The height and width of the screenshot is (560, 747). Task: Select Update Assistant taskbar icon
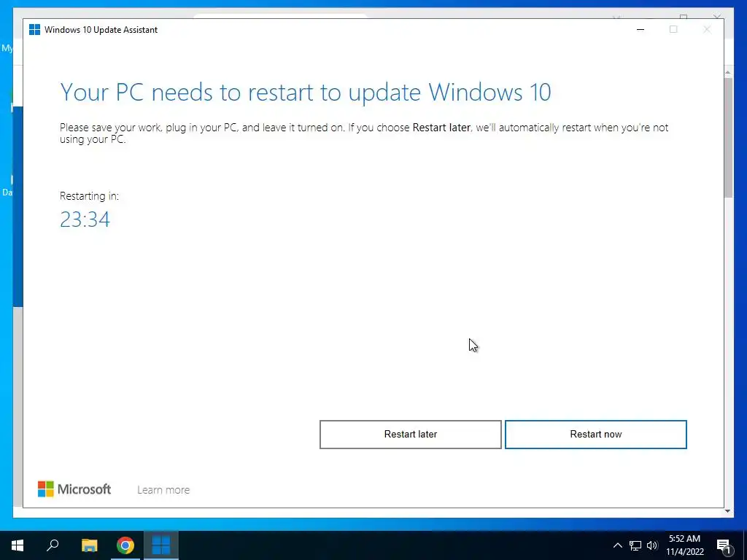pyautogui.click(x=161, y=545)
